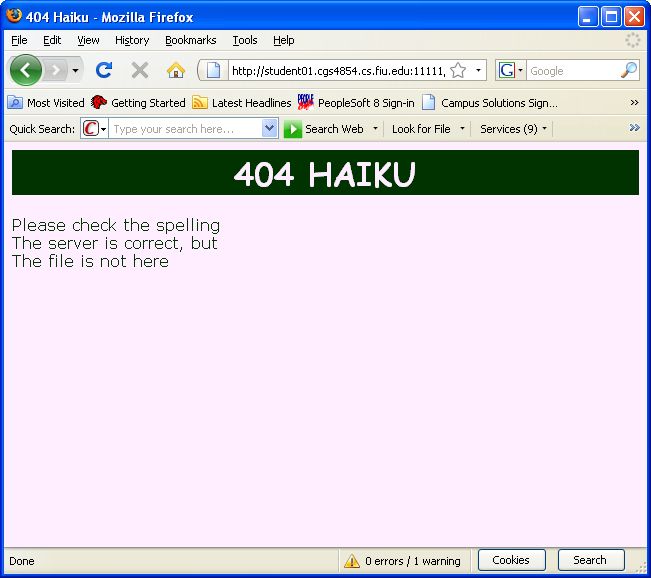Click the greyed Forward arrow button
The width and height of the screenshot is (651, 578).
click(56, 71)
